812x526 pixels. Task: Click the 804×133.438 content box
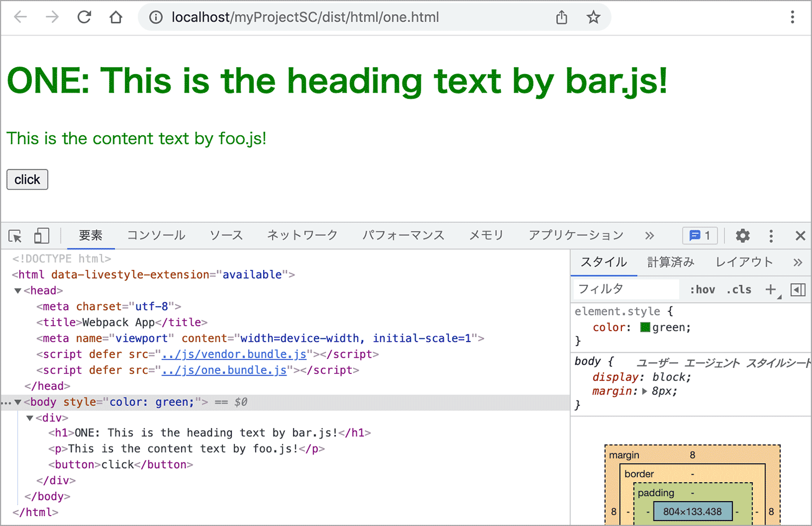point(692,511)
